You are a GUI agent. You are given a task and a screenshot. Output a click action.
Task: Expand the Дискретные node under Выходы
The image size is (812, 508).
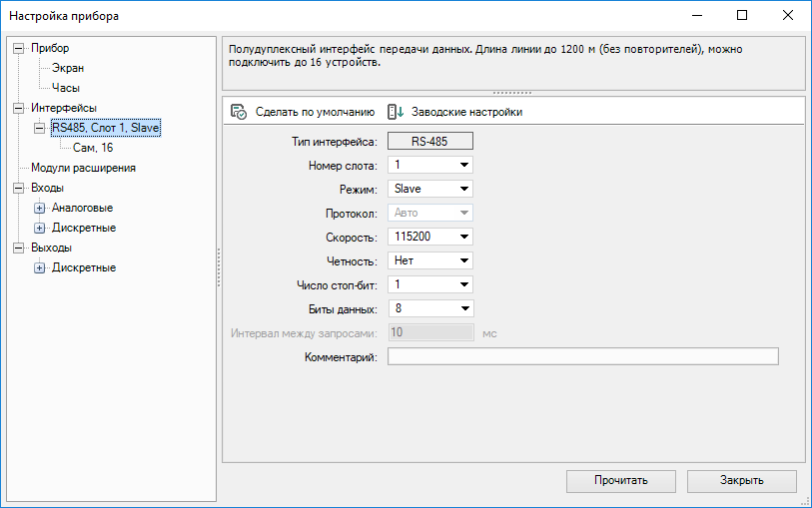click(40, 267)
